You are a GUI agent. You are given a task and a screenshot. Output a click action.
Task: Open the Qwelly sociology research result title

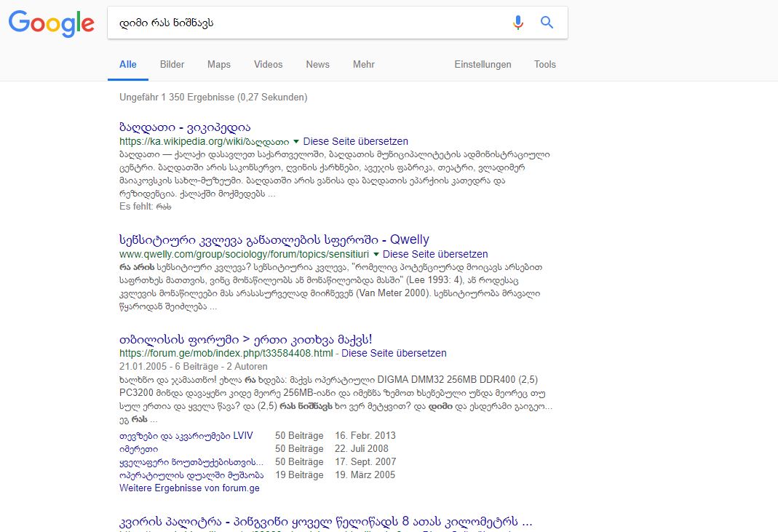[x=274, y=239]
